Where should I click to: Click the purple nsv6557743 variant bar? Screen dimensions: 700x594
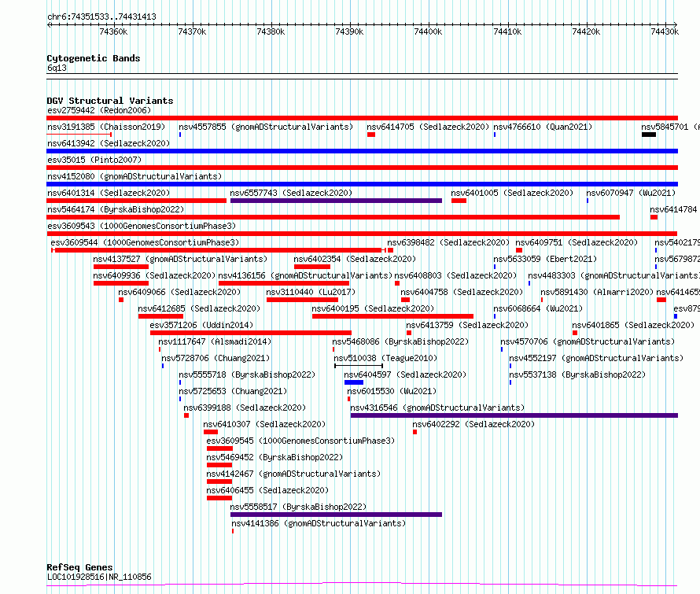[x=336, y=201]
